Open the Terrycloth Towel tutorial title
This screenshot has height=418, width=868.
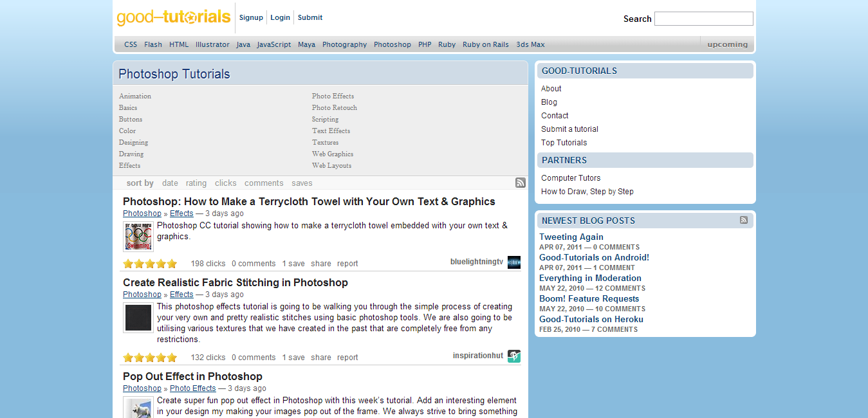(309, 201)
